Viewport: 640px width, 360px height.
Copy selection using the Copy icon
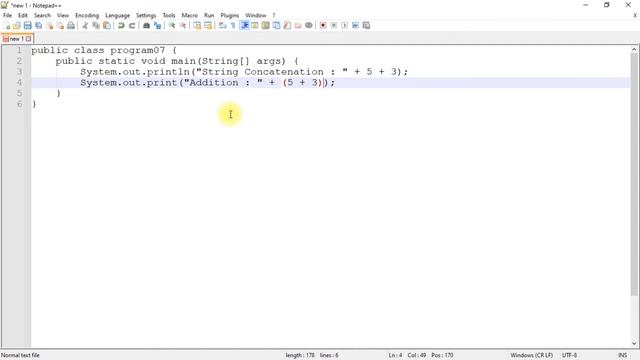coord(96,26)
